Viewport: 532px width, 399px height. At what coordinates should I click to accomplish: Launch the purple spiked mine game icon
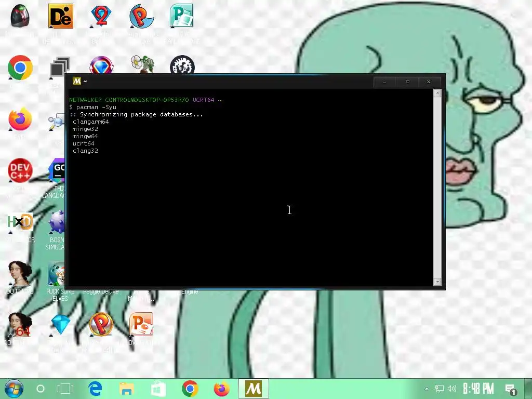(x=57, y=222)
